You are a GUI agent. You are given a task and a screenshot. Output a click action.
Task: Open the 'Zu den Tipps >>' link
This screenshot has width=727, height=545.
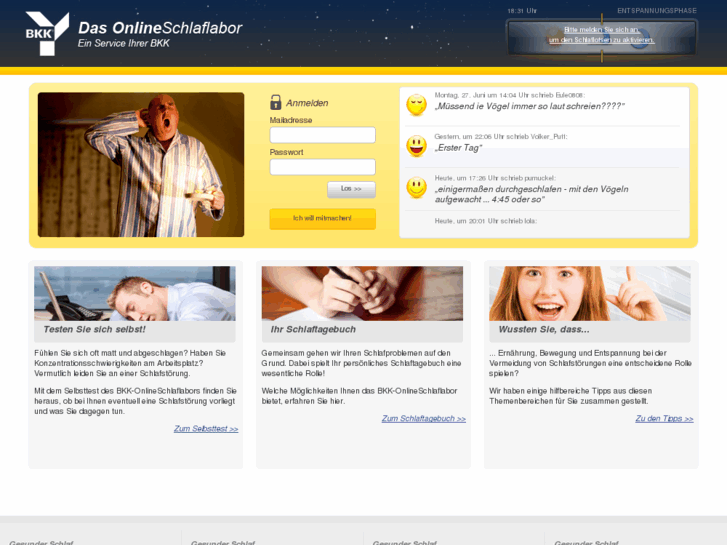click(664, 418)
